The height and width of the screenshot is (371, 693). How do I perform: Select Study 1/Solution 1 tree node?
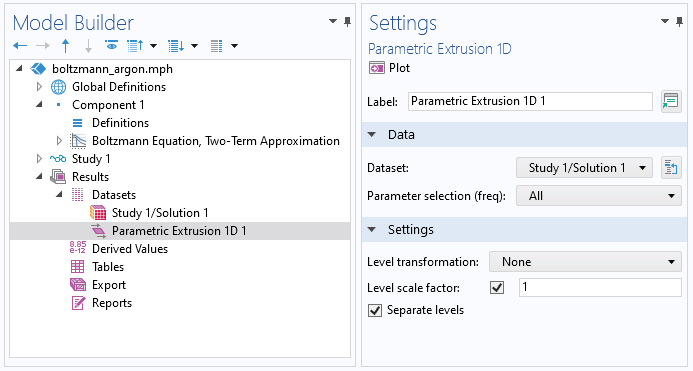coord(160,213)
